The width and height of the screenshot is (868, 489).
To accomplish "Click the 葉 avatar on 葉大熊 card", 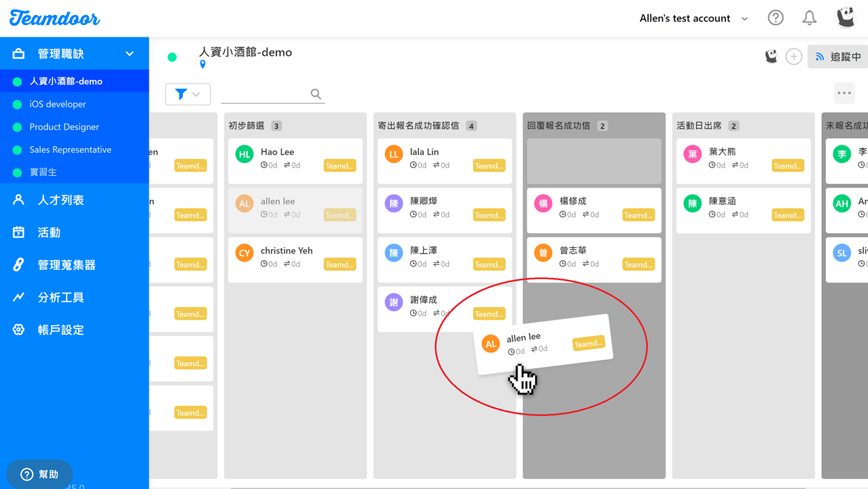I will coord(693,154).
